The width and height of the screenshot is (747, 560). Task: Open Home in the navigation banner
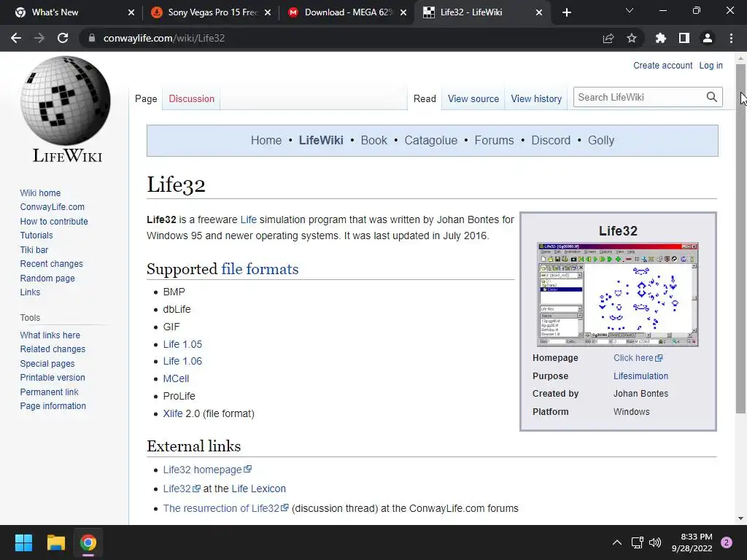point(266,141)
